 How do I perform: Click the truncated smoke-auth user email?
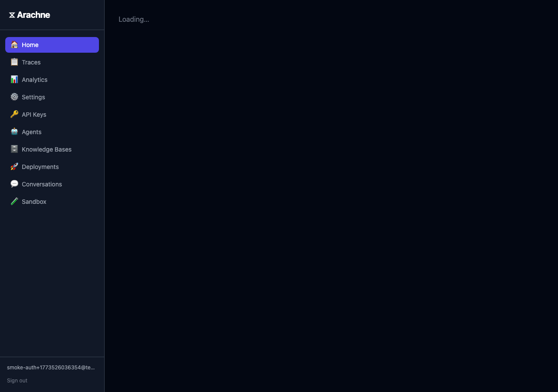coord(51,367)
